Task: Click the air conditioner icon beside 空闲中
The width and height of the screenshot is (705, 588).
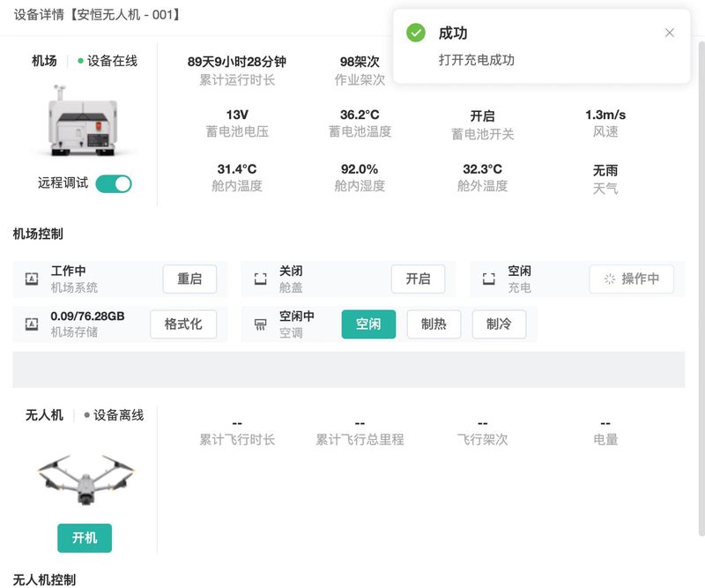Action: (x=260, y=324)
